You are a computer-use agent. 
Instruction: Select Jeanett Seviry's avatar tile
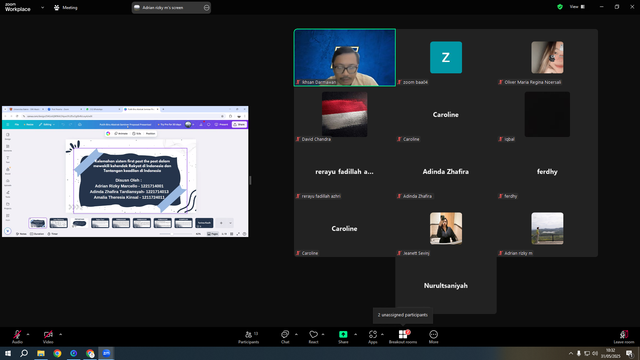click(x=446, y=229)
